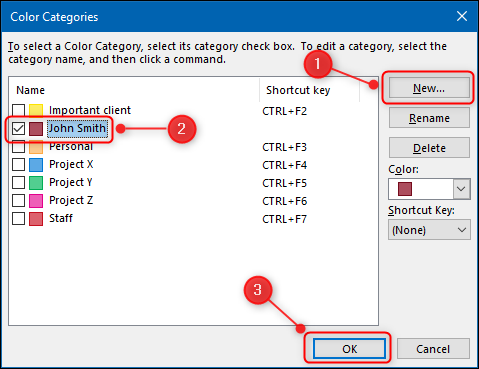Click the yellow Important client color square
The height and width of the screenshot is (369, 479).
coord(36,110)
